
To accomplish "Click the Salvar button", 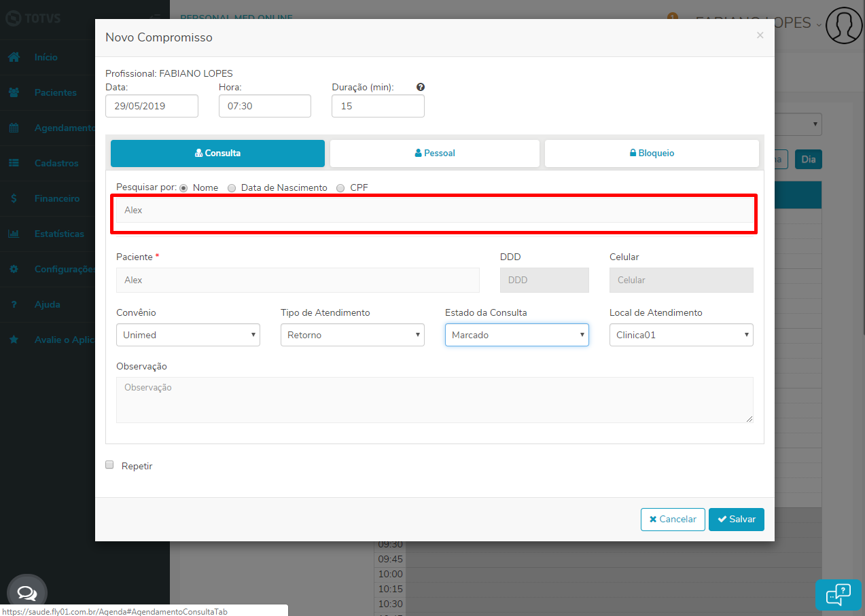I will [x=737, y=519].
